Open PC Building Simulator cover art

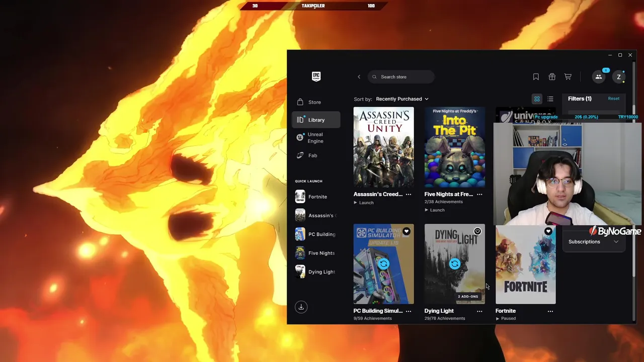point(383,264)
